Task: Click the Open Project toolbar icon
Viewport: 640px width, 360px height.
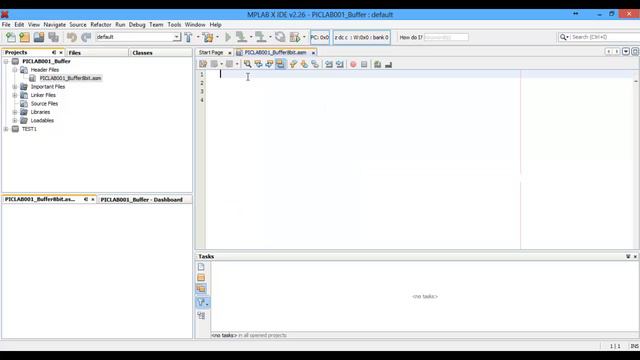Action: pos(39,37)
